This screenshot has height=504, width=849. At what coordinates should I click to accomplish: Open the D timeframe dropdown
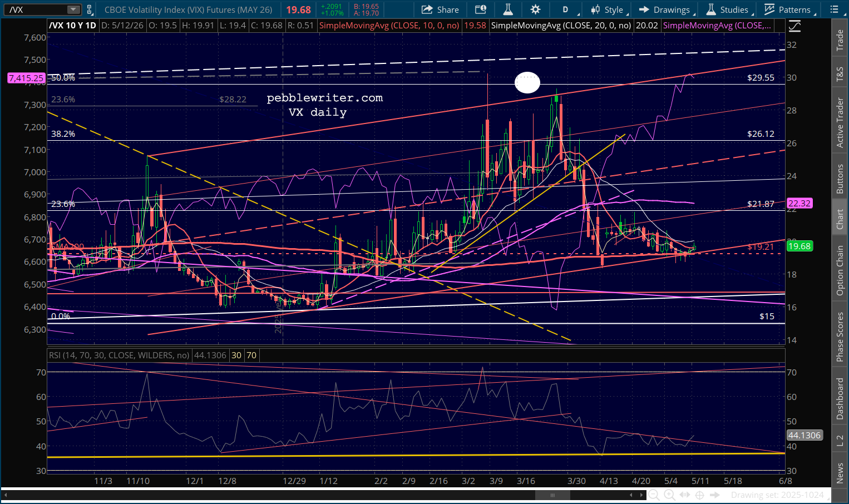coord(569,9)
